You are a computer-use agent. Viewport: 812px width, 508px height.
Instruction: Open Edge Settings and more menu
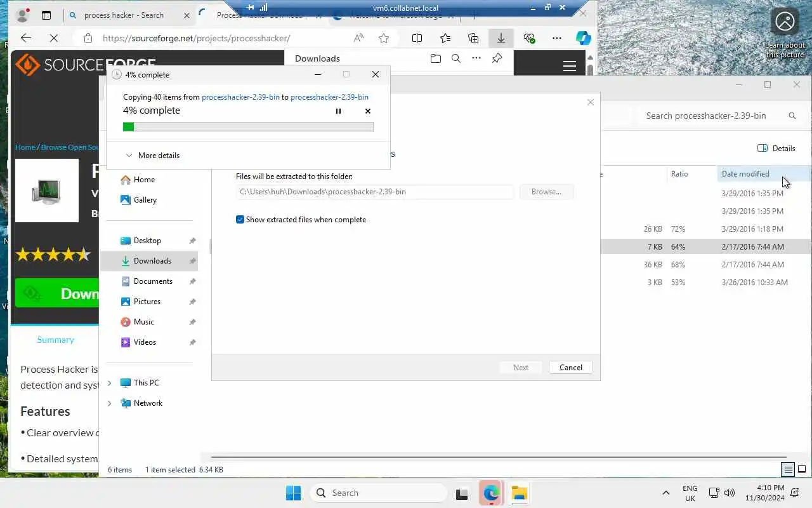(557, 38)
